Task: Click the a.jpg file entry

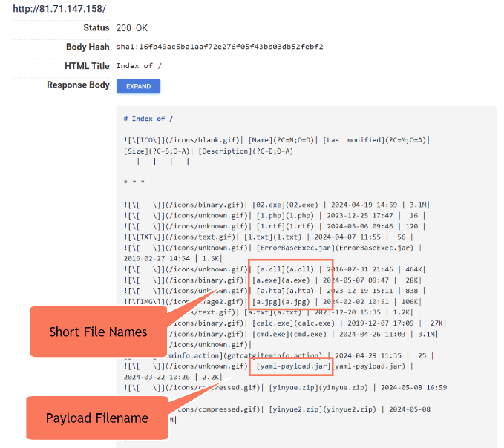Action: coord(281,302)
